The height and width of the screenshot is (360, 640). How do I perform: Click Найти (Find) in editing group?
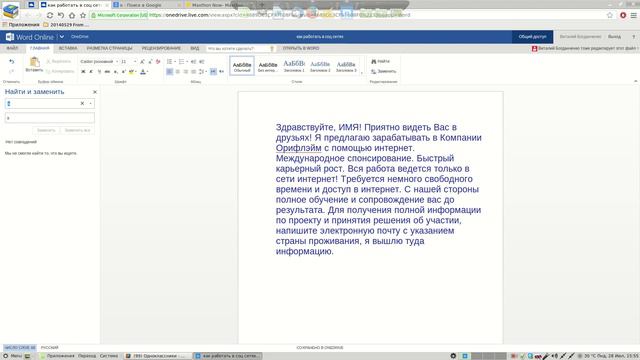tap(380, 61)
